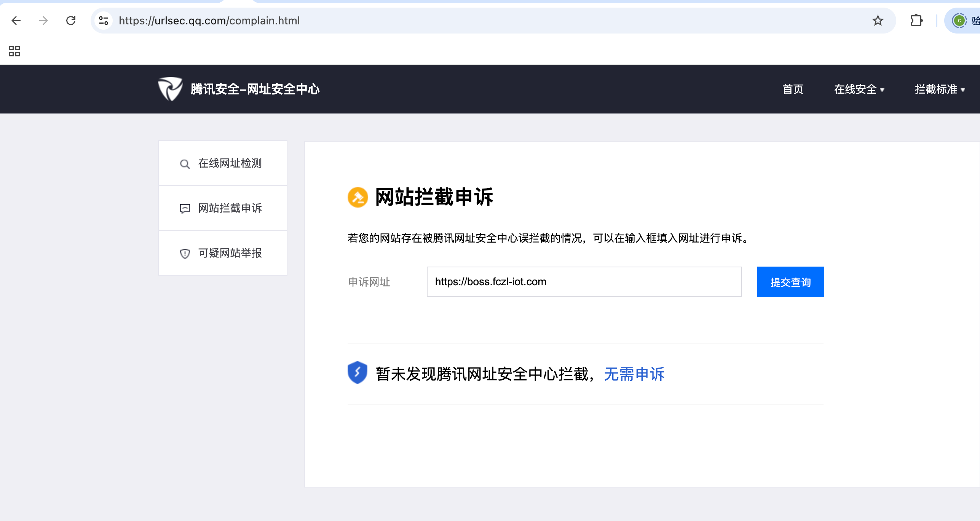Click the blue shield result icon
Viewport: 980px width, 521px height.
click(x=357, y=372)
